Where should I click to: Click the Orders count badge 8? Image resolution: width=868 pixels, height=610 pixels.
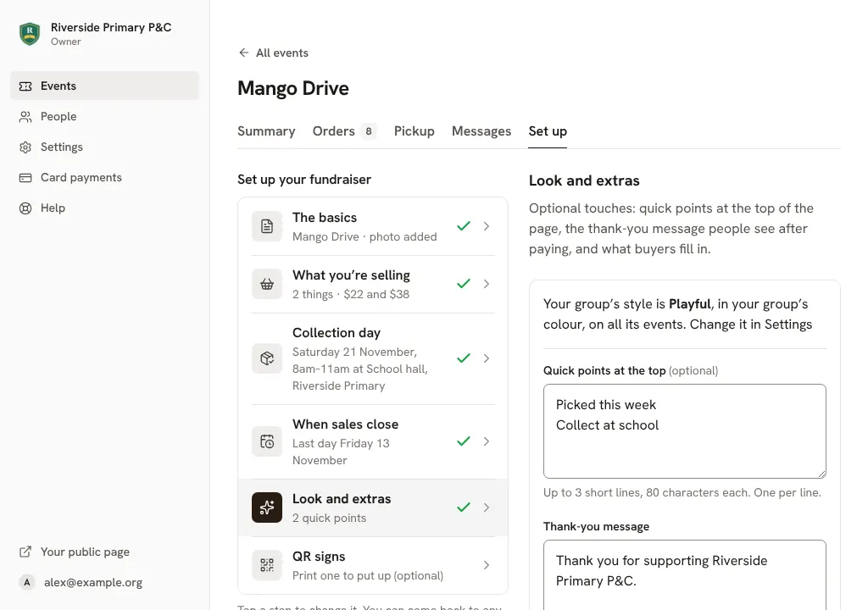coord(369,131)
